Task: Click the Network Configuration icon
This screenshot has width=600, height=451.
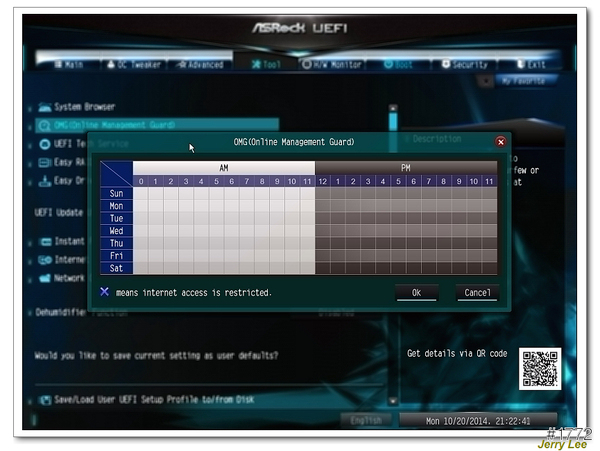Action: [x=46, y=278]
